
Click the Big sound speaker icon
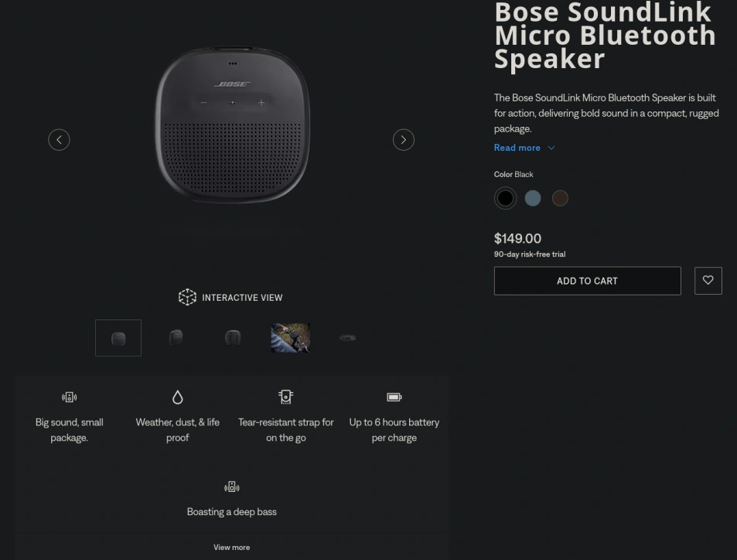click(69, 398)
